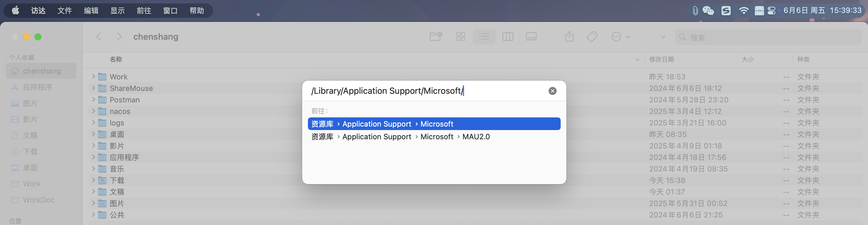Switch to icon grid view
Image resolution: width=868 pixels, height=225 pixels.
coord(460,37)
